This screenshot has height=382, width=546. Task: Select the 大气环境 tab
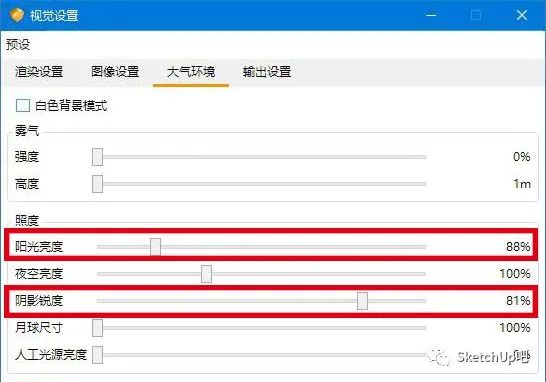tap(191, 72)
